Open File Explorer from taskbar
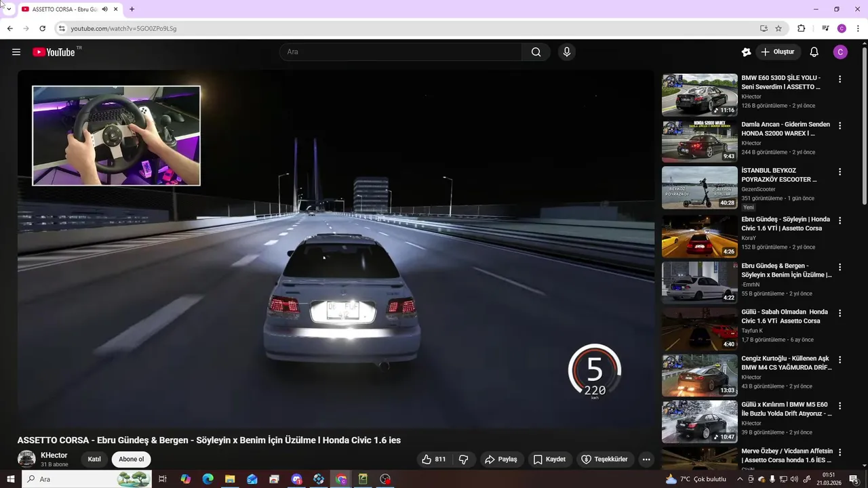 [230, 479]
